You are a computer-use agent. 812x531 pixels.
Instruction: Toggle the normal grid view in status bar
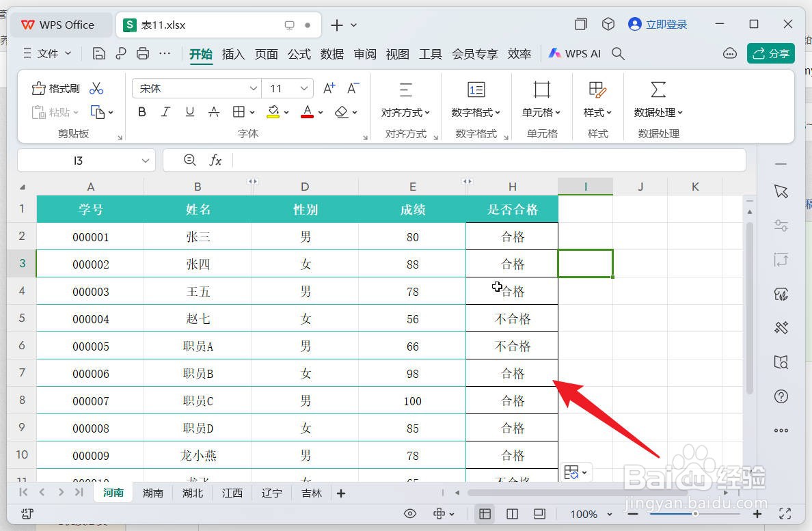tap(485, 513)
